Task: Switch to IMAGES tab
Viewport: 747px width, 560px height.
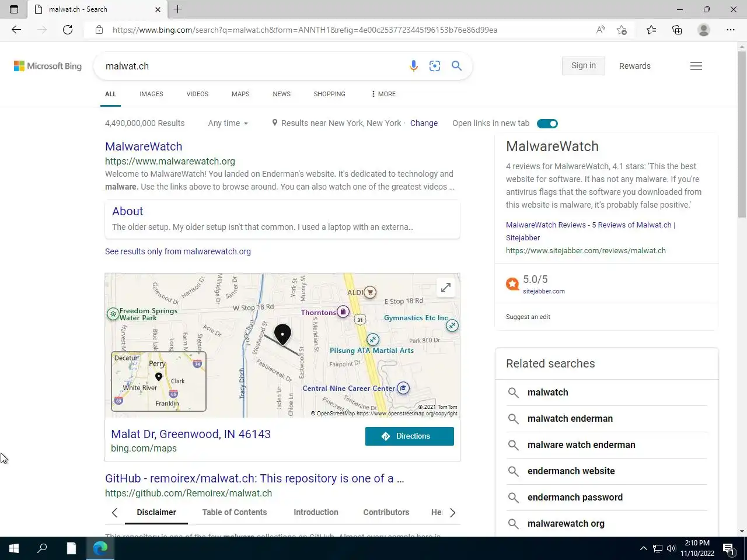Action: click(151, 94)
